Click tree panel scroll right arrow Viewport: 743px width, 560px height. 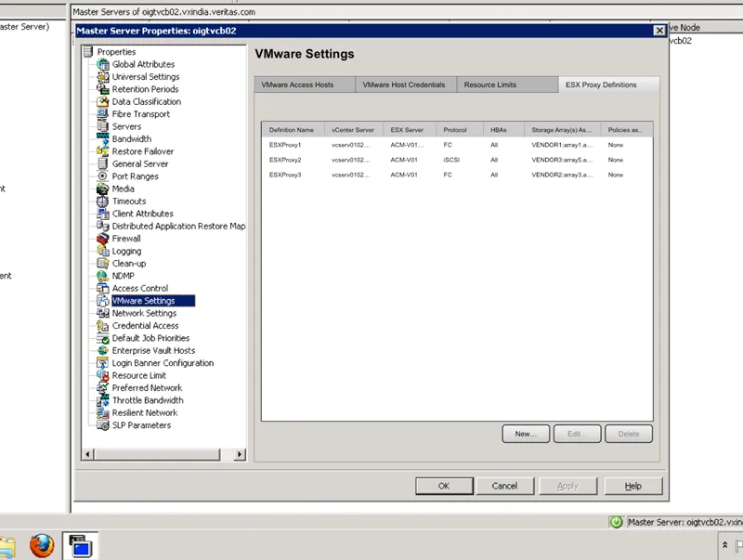pyautogui.click(x=240, y=454)
